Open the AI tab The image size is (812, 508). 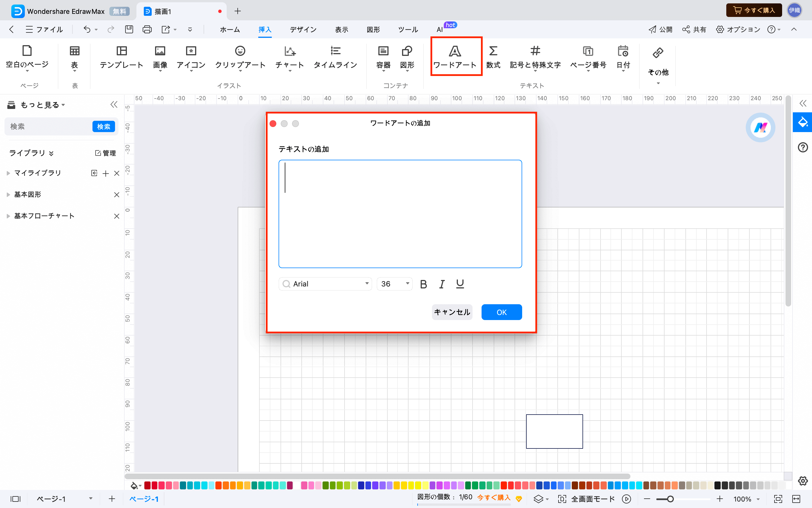tap(440, 30)
